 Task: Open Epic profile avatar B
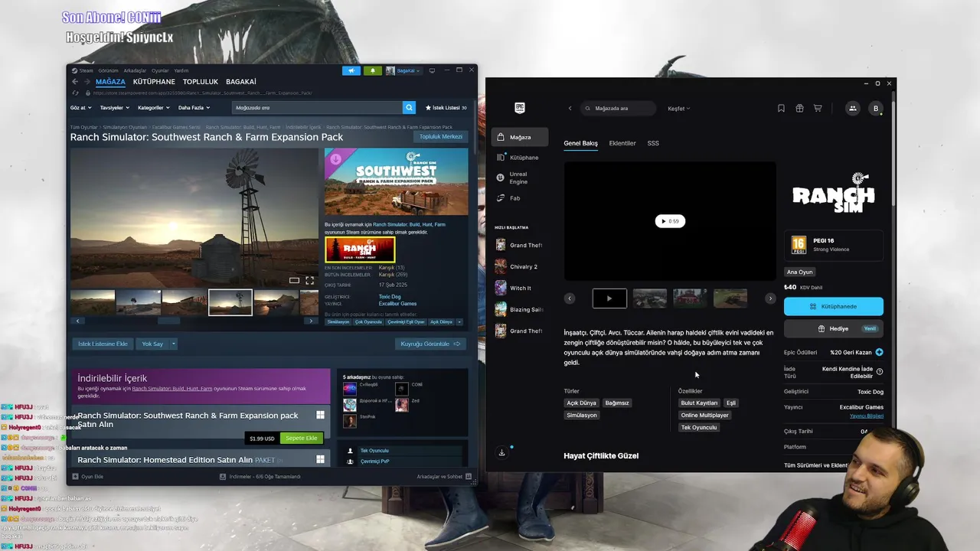(876, 109)
